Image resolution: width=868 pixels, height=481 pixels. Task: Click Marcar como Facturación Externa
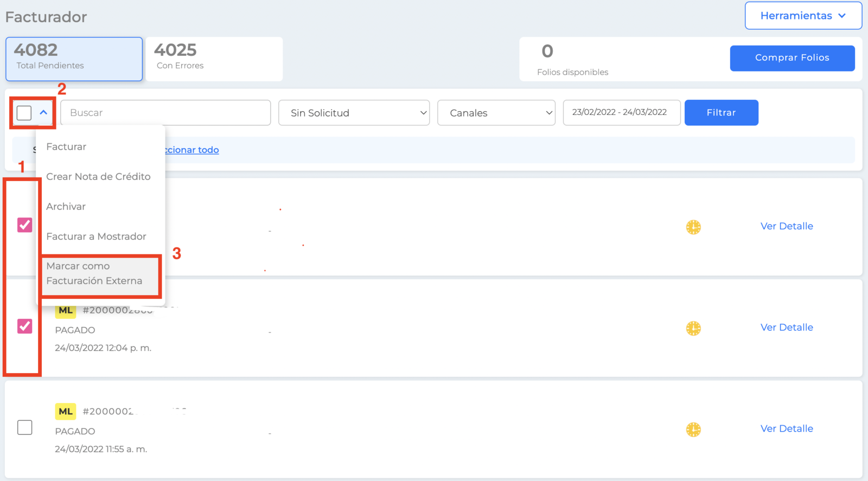(x=100, y=274)
